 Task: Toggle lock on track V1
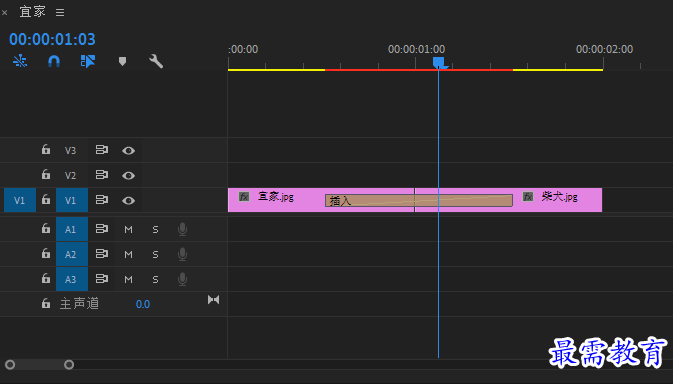[x=45, y=200]
